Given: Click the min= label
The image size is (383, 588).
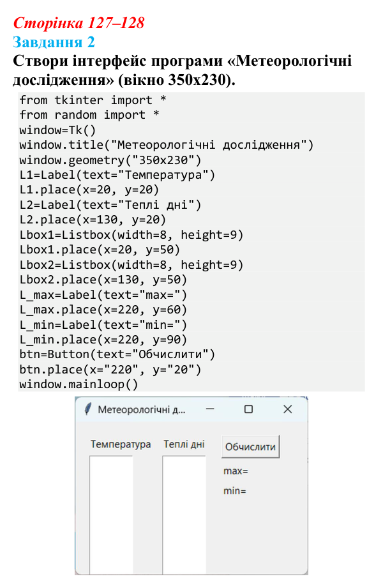Looking at the screenshot, I should point(235,491).
